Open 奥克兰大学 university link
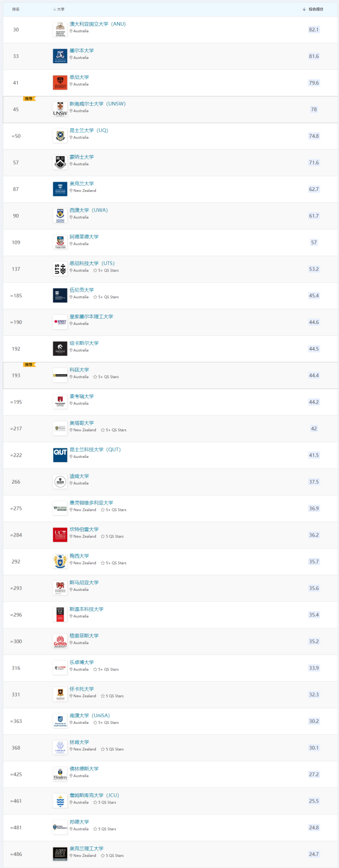 (x=81, y=184)
